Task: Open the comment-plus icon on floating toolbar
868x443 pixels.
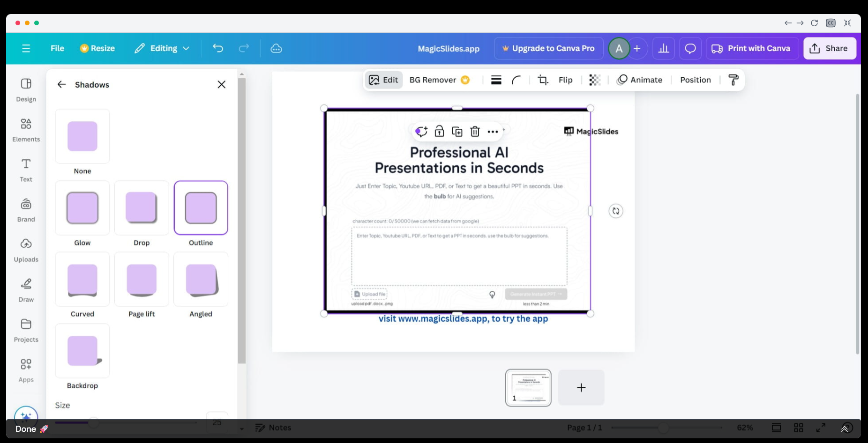Action: [421, 132]
